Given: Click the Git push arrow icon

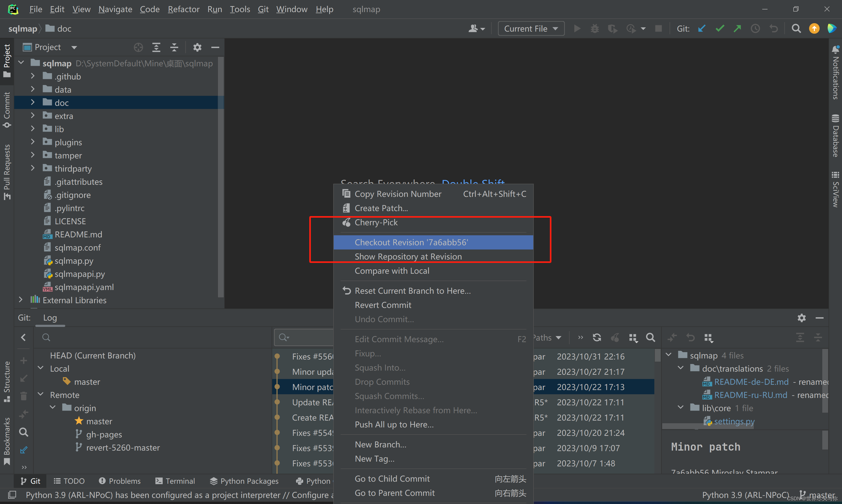Looking at the screenshot, I should (x=737, y=28).
